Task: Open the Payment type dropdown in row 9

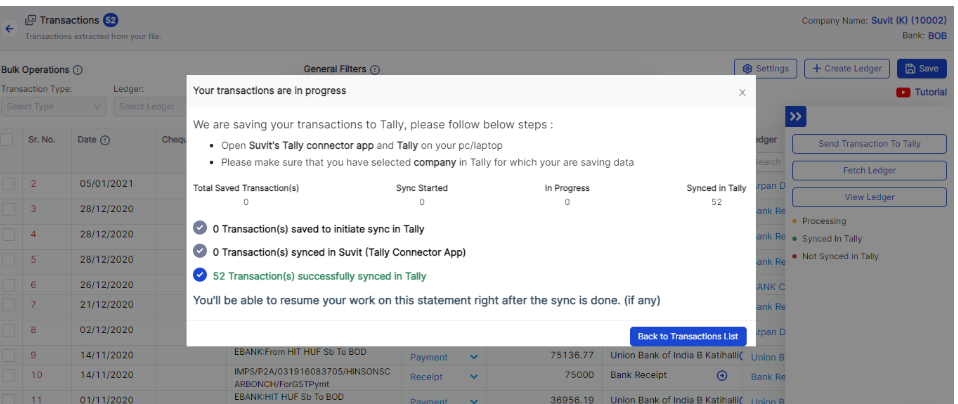Action: coord(444,357)
